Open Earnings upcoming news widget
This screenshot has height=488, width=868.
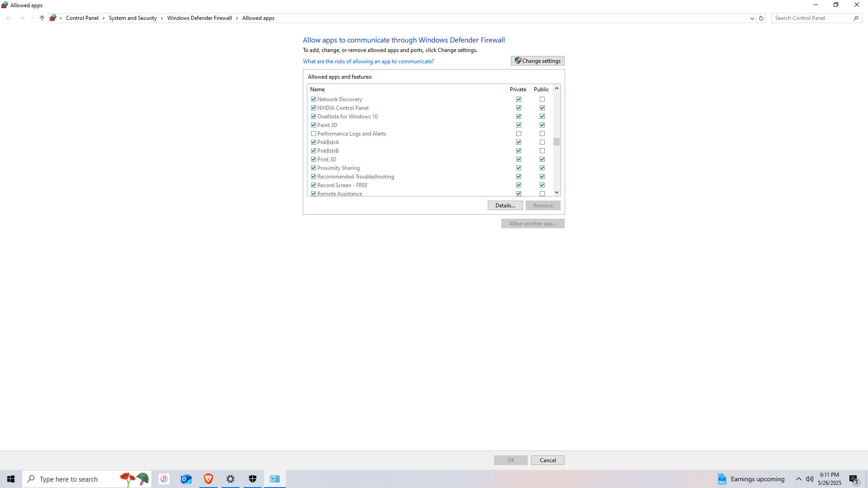click(x=751, y=479)
